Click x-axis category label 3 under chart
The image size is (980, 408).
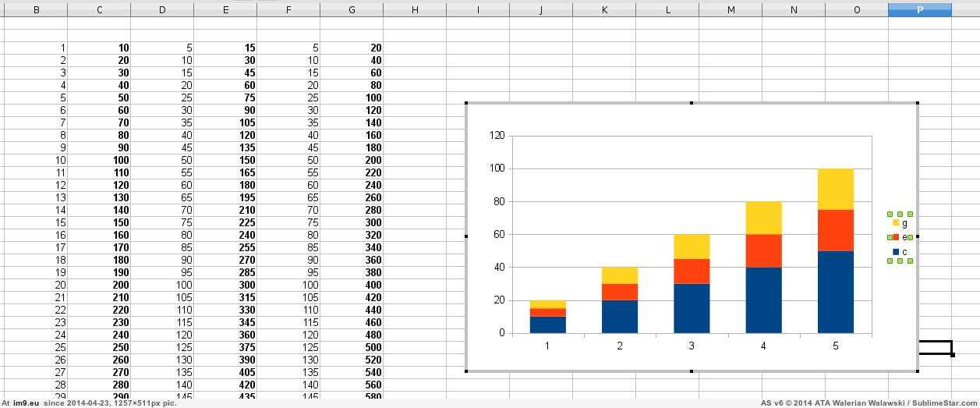pos(692,346)
